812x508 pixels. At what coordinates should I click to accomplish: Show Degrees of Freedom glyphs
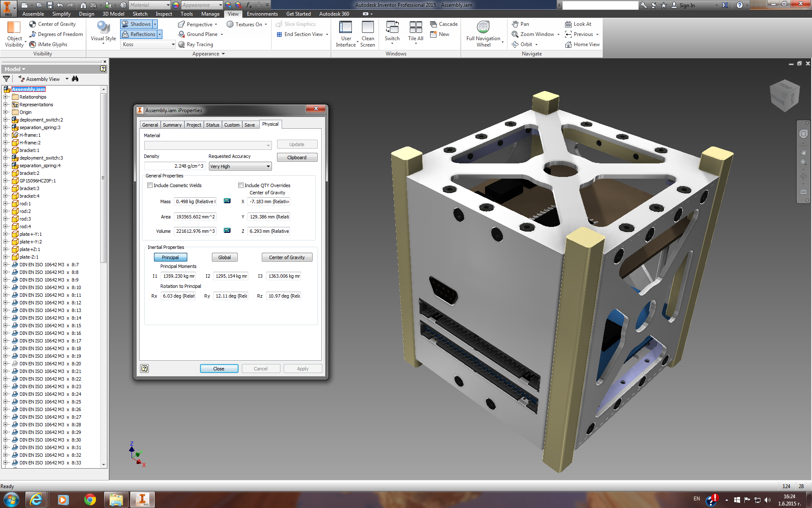[x=56, y=34]
